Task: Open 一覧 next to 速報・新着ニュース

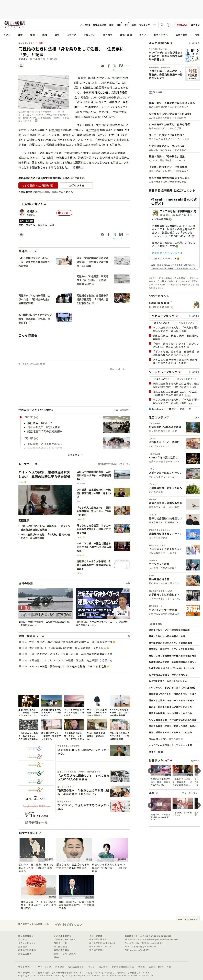Action: (128, 636)
